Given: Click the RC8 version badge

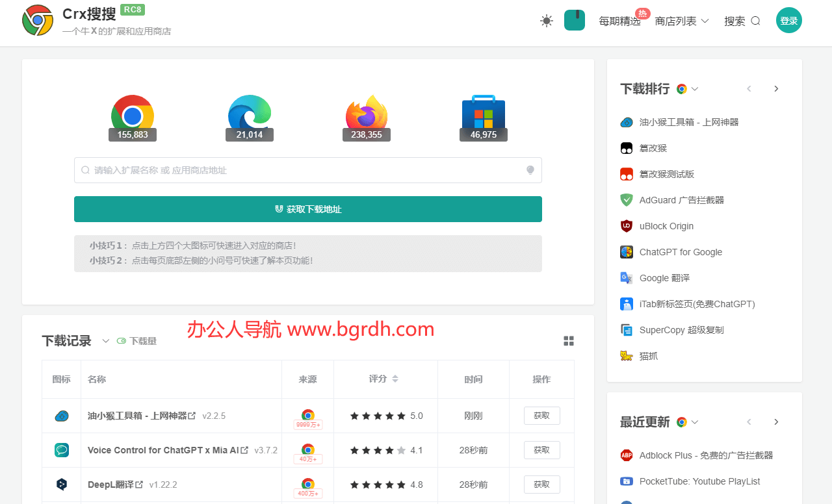Looking at the screenshot, I should (x=133, y=10).
